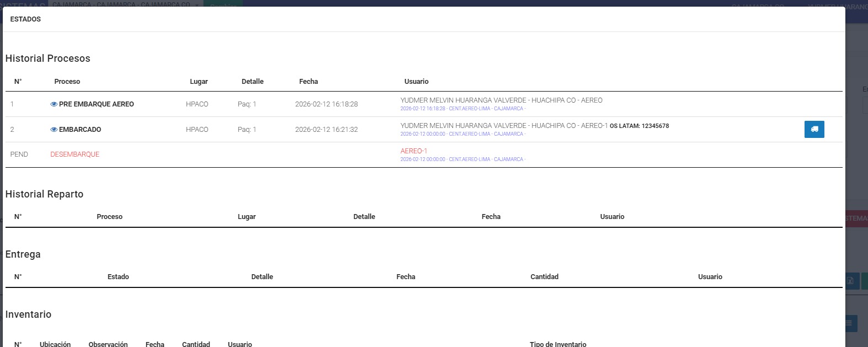The height and width of the screenshot is (347, 868).
Task: Click the eye icon beside EMBARCADO
Action: pos(54,130)
